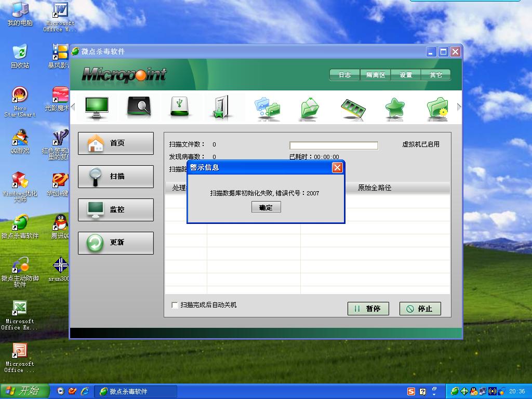Select the green star icon in toolbar
The width and height of the screenshot is (532, 399).
coord(395,109)
